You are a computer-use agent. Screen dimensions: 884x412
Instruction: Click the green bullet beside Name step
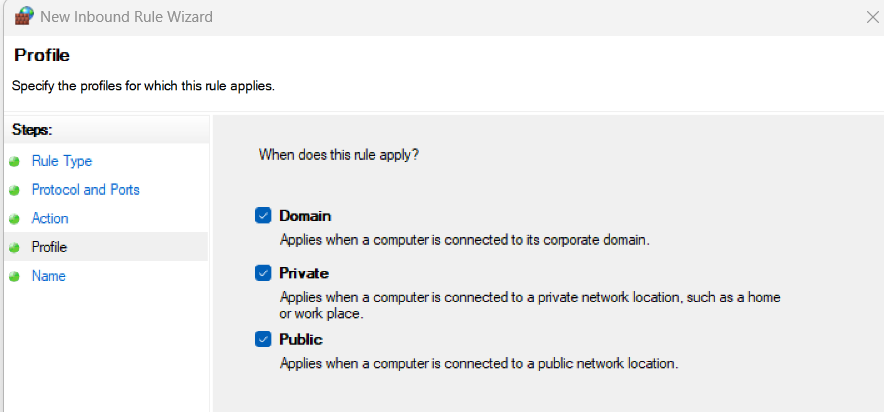[x=14, y=276]
